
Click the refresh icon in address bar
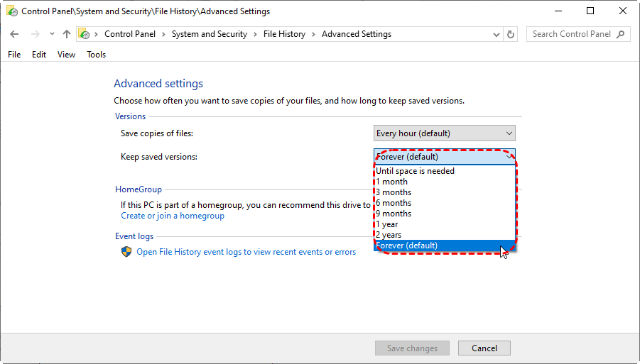pyautogui.click(x=511, y=34)
